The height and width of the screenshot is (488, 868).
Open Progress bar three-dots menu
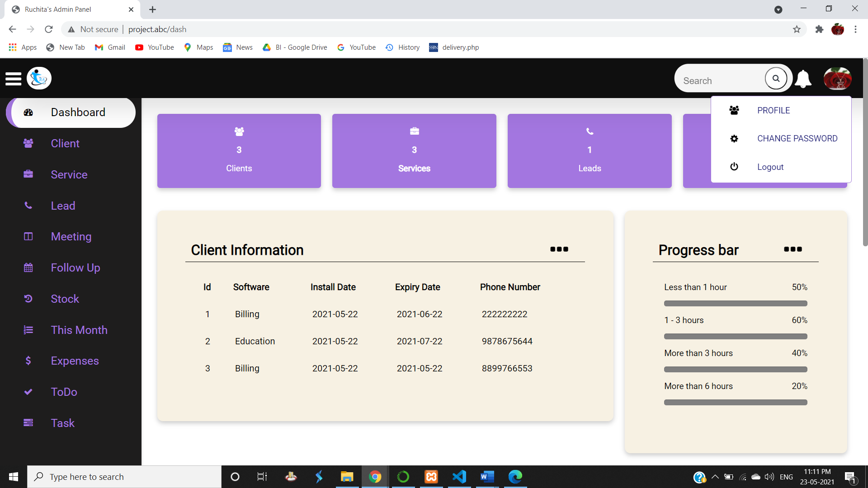(x=793, y=249)
